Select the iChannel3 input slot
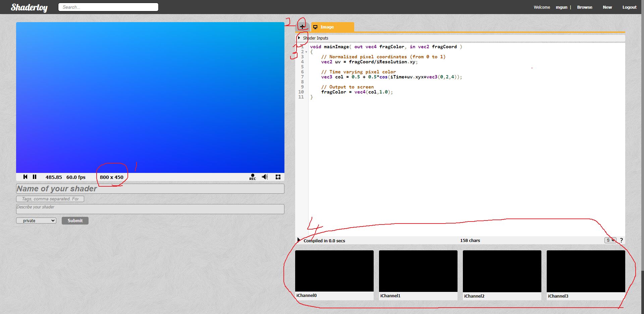Image resolution: width=644 pixels, height=314 pixels. click(x=586, y=271)
